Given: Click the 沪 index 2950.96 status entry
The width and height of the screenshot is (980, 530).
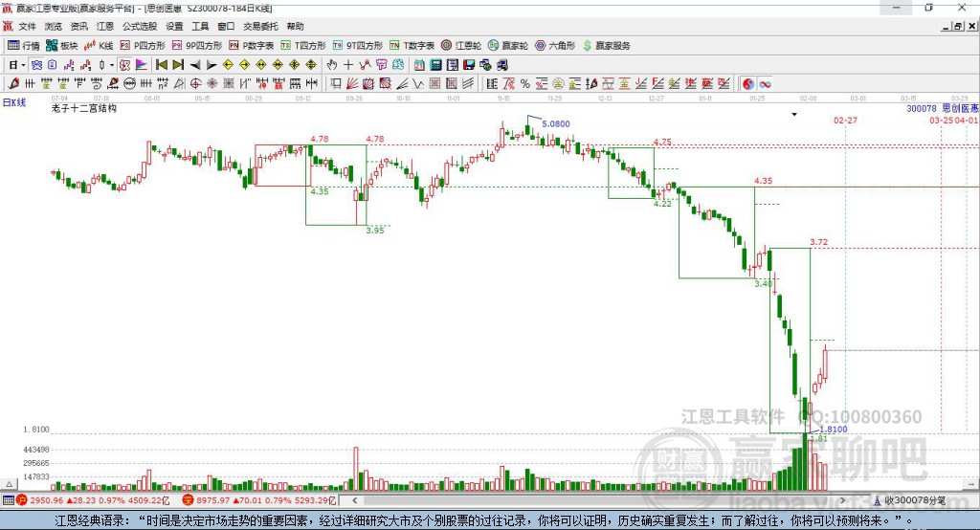Looking at the screenshot, I should tap(94, 500).
